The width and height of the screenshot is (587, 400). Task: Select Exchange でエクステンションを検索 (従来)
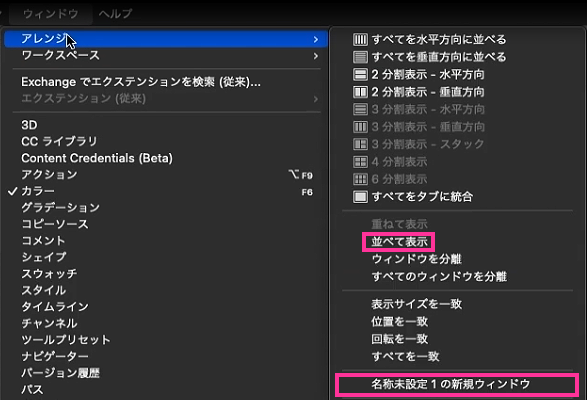click(x=141, y=82)
